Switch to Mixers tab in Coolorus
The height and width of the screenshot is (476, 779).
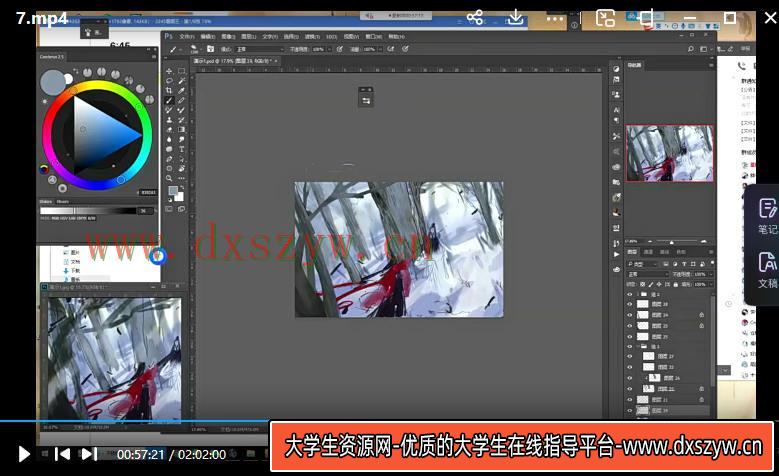[63, 202]
